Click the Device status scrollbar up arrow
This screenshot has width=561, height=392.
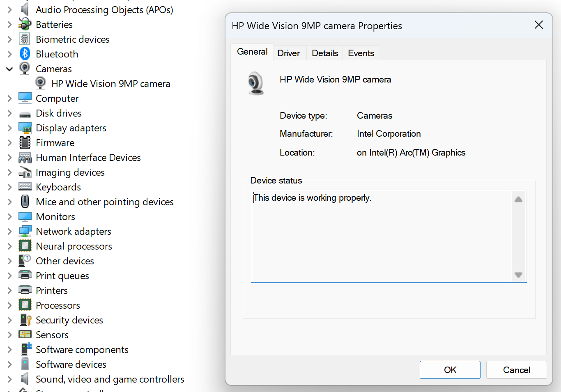(519, 199)
